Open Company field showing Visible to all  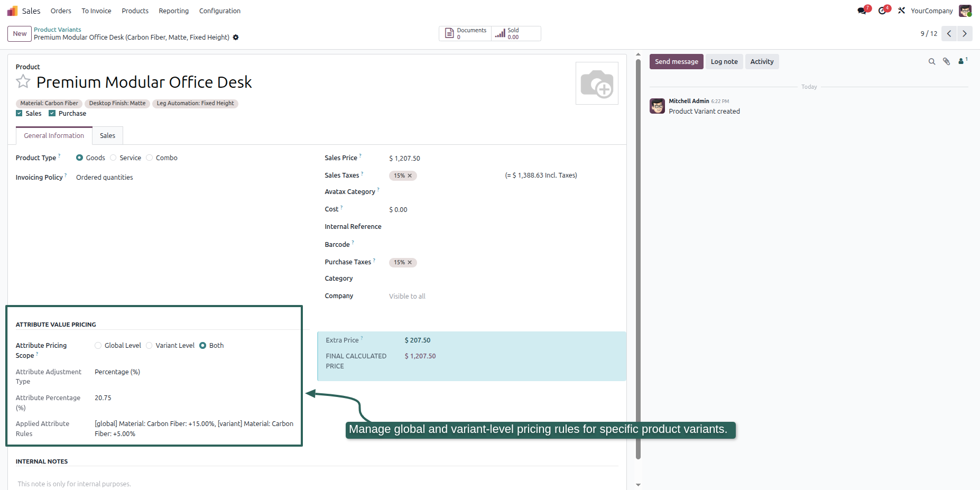[x=504, y=296]
